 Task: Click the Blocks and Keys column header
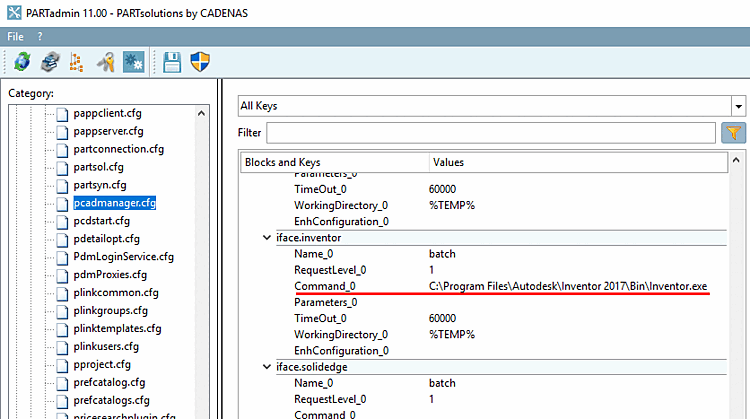click(x=335, y=162)
